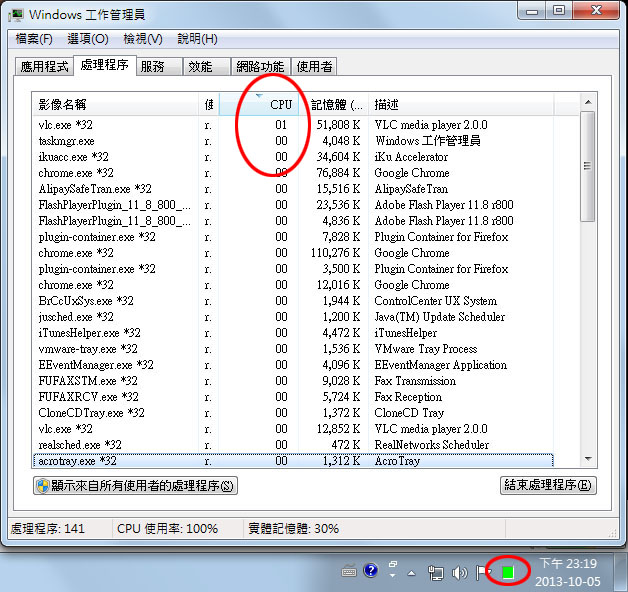The image size is (628, 592).
Task: Show hidden tray icons with up arrow
Action: click(x=411, y=573)
